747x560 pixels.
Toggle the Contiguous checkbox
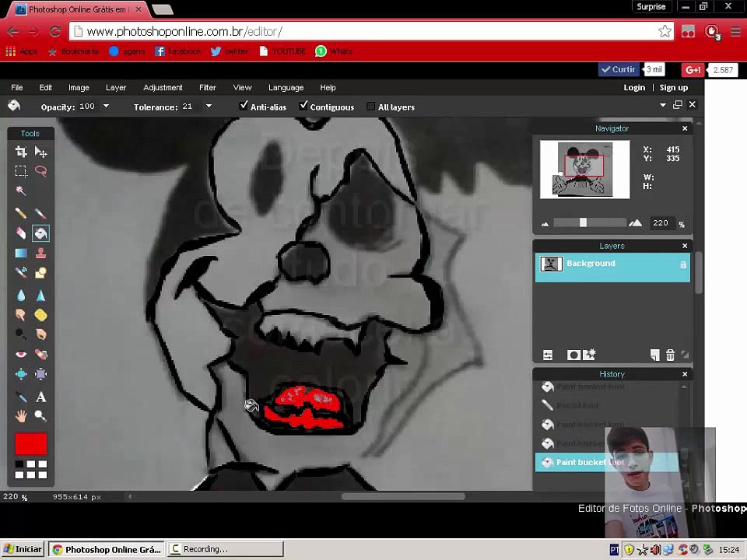pyautogui.click(x=303, y=106)
